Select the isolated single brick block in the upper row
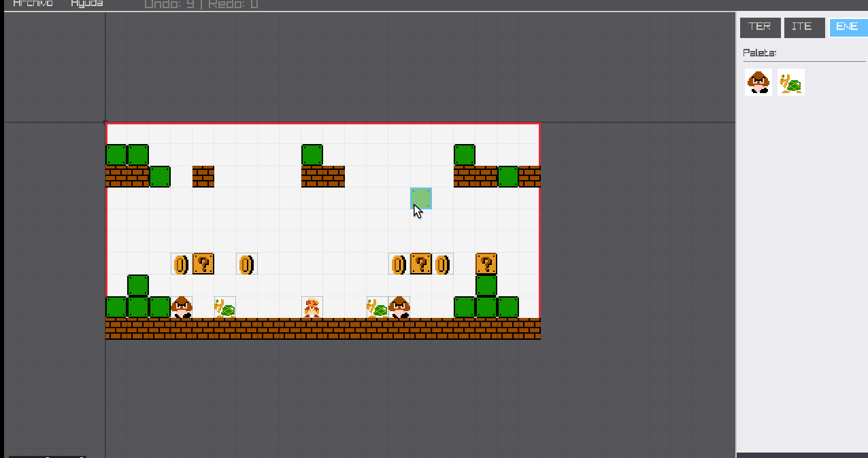 pyautogui.click(x=203, y=177)
